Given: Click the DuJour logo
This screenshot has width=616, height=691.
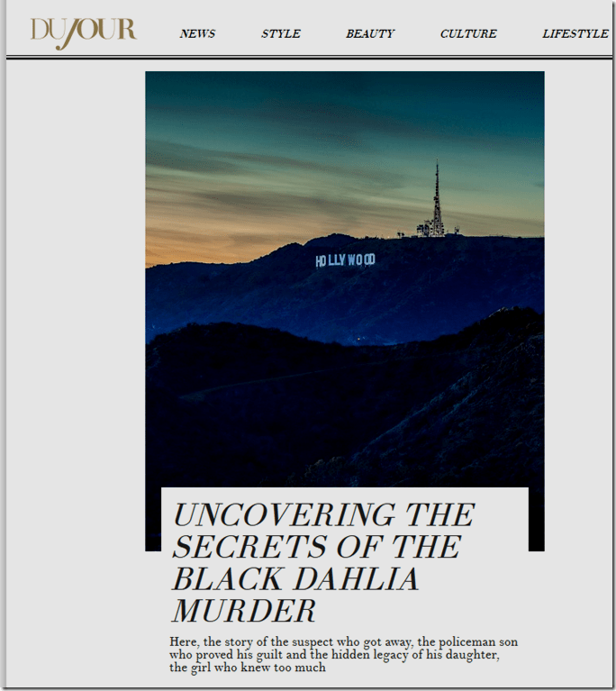Looking at the screenshot, I should 83,31.
